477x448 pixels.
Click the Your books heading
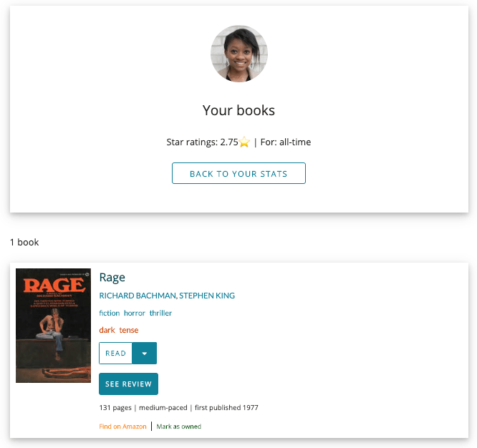[x=238, y=110]
